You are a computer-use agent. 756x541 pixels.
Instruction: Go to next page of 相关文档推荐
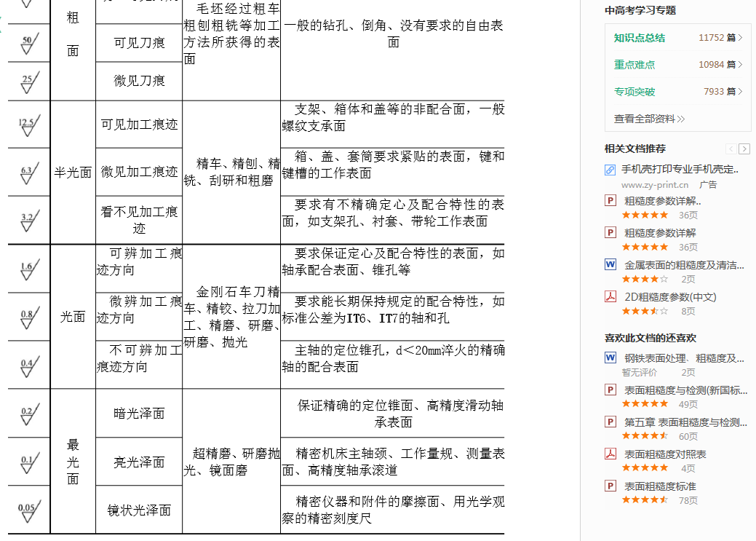pos(744,149)
